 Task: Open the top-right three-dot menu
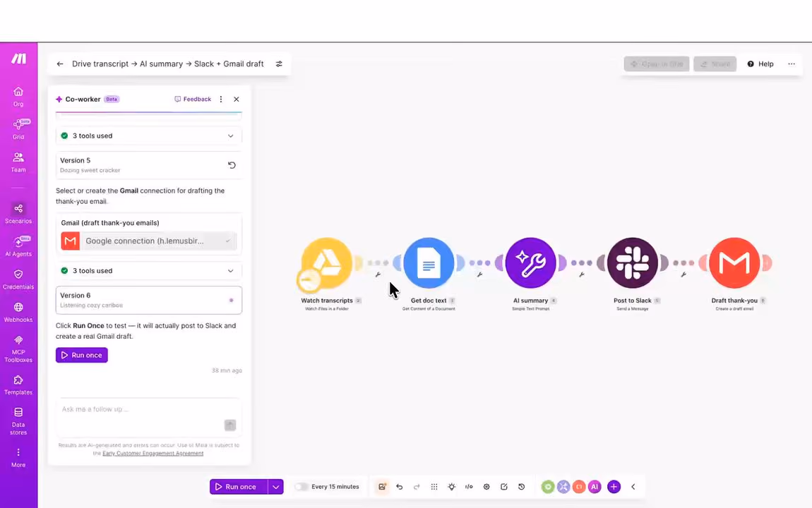click(x=792, y=64)
